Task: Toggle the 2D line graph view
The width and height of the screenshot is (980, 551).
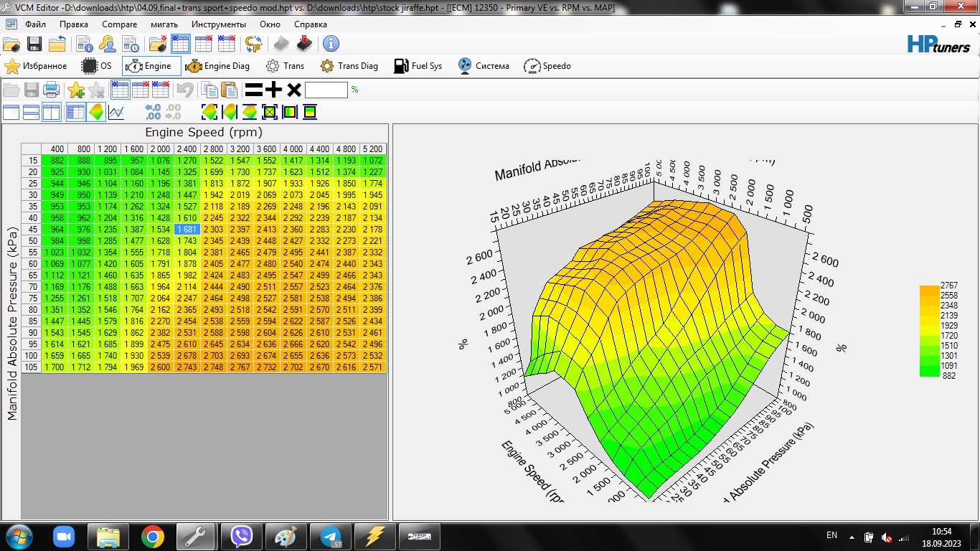Action: (x=116, y=112)
